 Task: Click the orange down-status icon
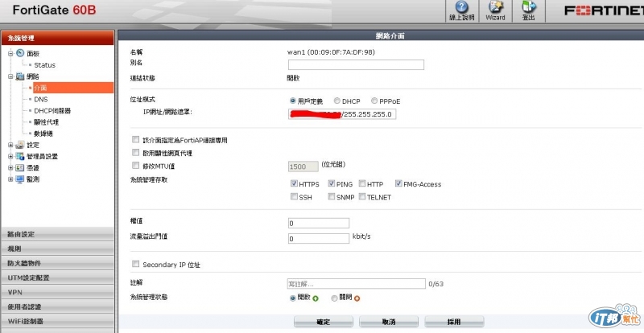click(x=357, y=298)
